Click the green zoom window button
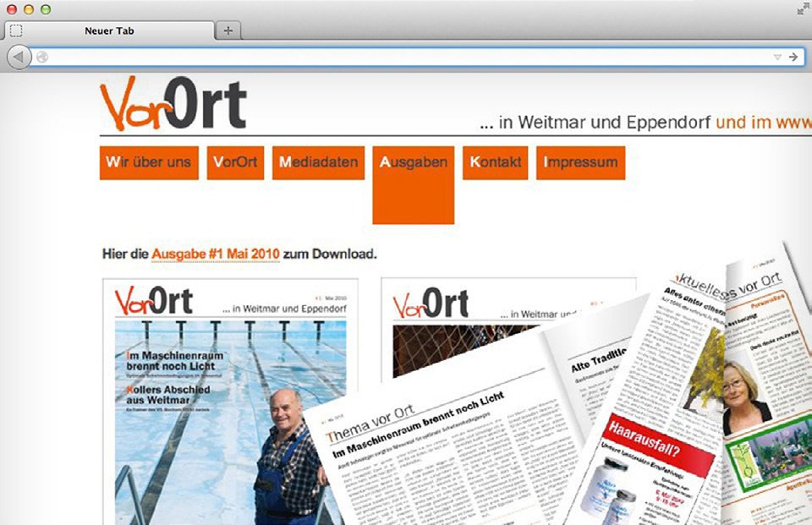The width and height of the screenshot is (812, 525). [x=46, y=9]
